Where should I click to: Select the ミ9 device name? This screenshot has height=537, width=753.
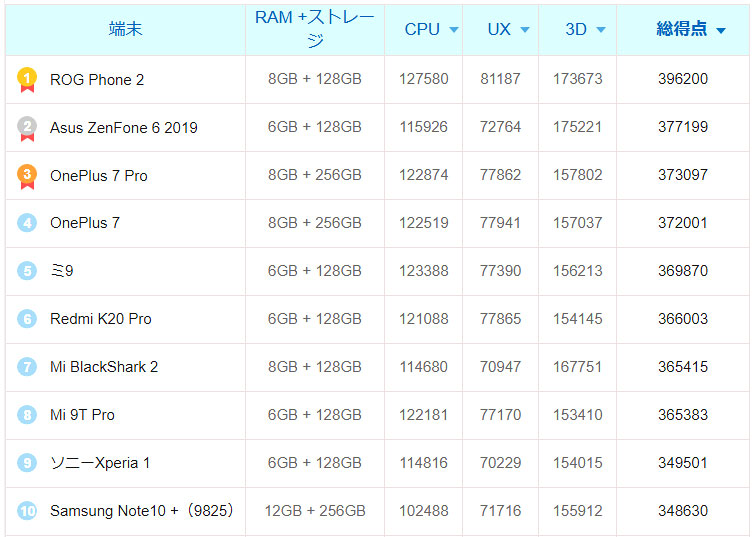pyautogui.click(x=62, y=271)
